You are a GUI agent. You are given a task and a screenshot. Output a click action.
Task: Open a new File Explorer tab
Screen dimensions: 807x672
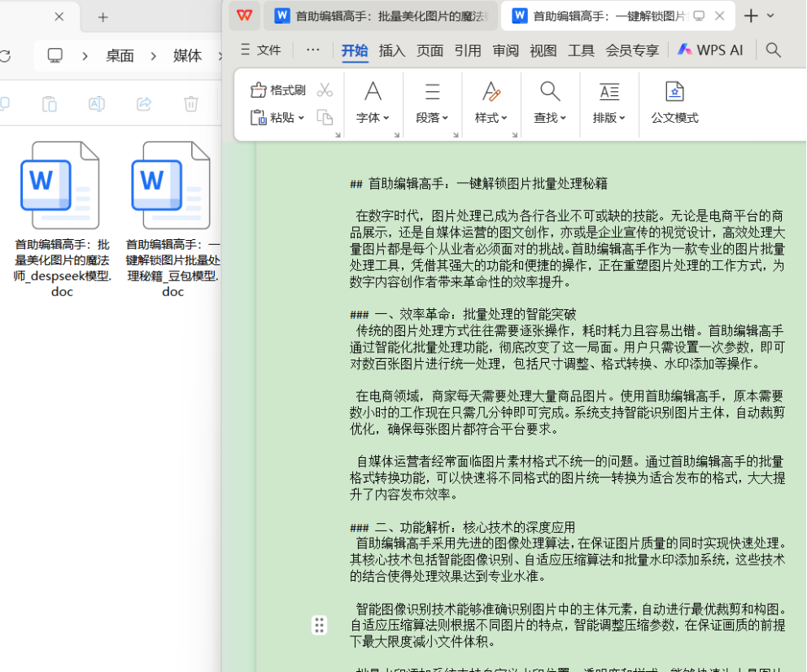[x=103, y=17]
